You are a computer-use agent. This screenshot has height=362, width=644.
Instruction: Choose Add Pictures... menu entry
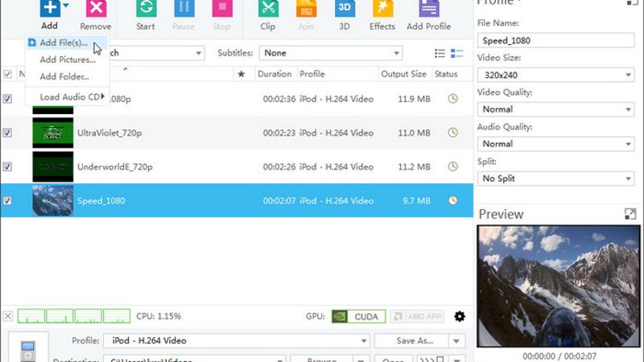(x=68, y=60)
